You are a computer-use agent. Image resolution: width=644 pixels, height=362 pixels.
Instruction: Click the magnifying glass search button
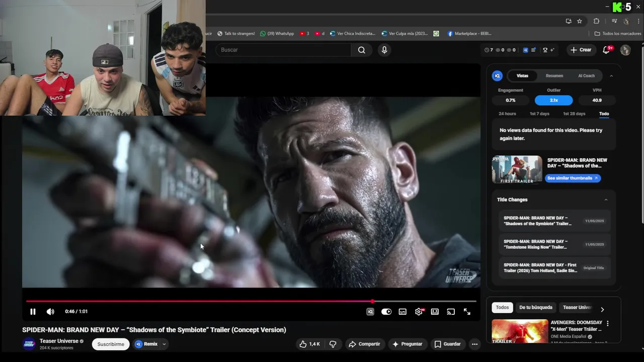click(x=362, y=50)
